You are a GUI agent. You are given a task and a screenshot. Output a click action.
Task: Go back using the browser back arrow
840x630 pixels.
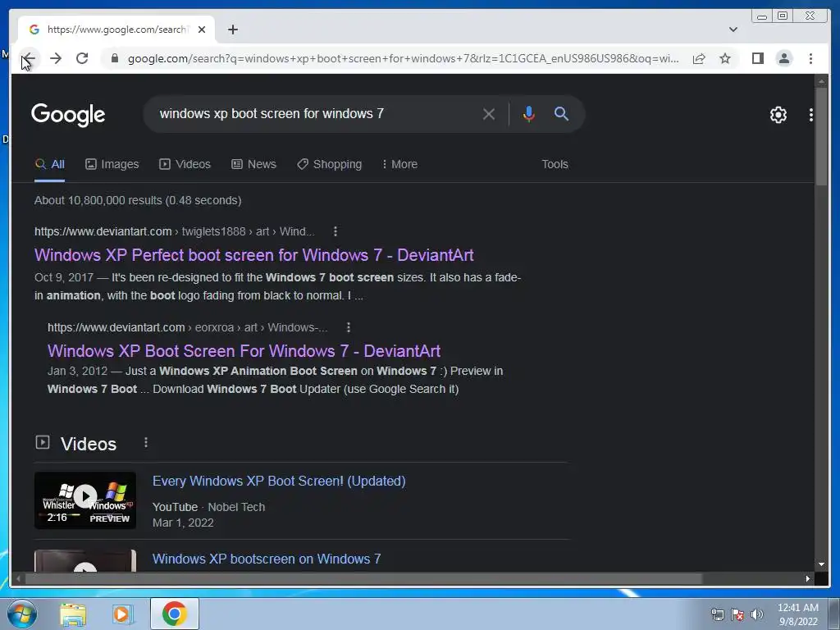[x=29, y=58]
